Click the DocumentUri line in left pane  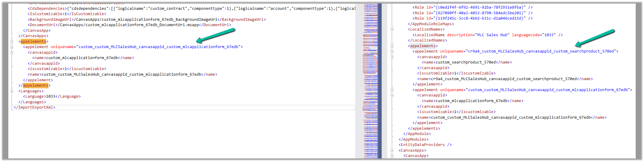pos(129,25)
